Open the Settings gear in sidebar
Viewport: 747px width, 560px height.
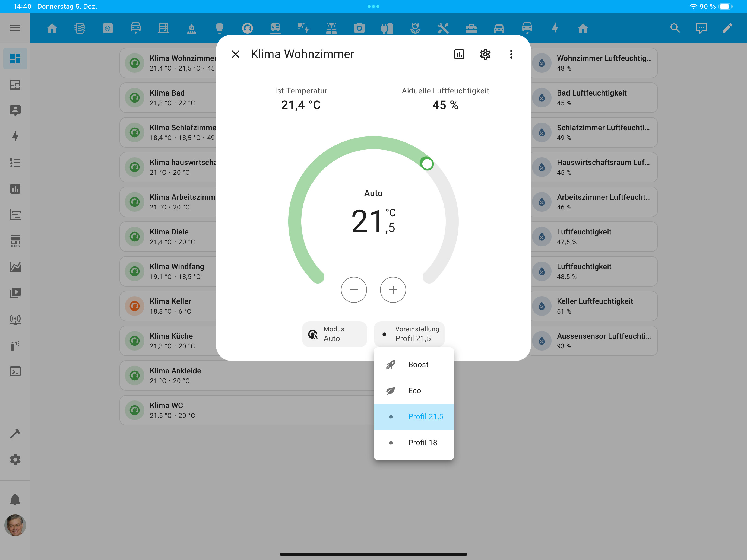15,459
